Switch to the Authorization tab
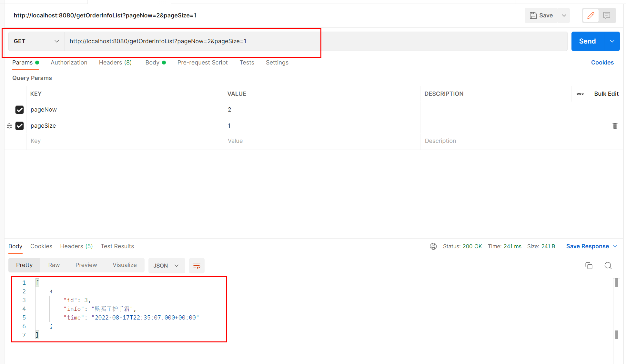The height and width of the screenshot is (364, 626). pyautogui.click(x=69, y=63)
